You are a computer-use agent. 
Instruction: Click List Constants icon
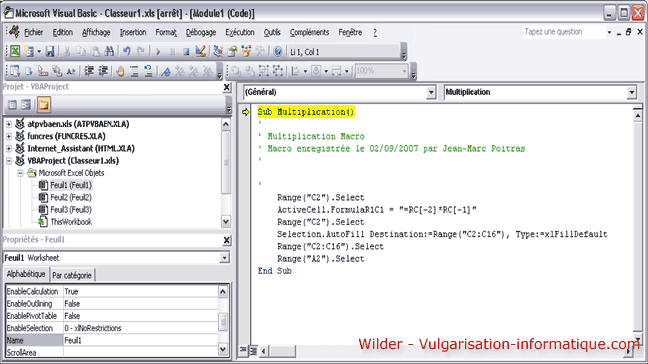click(29, 71)
